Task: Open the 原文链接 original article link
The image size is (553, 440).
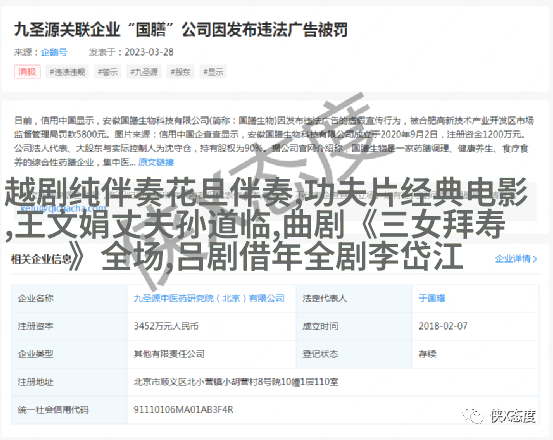Action: pos(156,162)
